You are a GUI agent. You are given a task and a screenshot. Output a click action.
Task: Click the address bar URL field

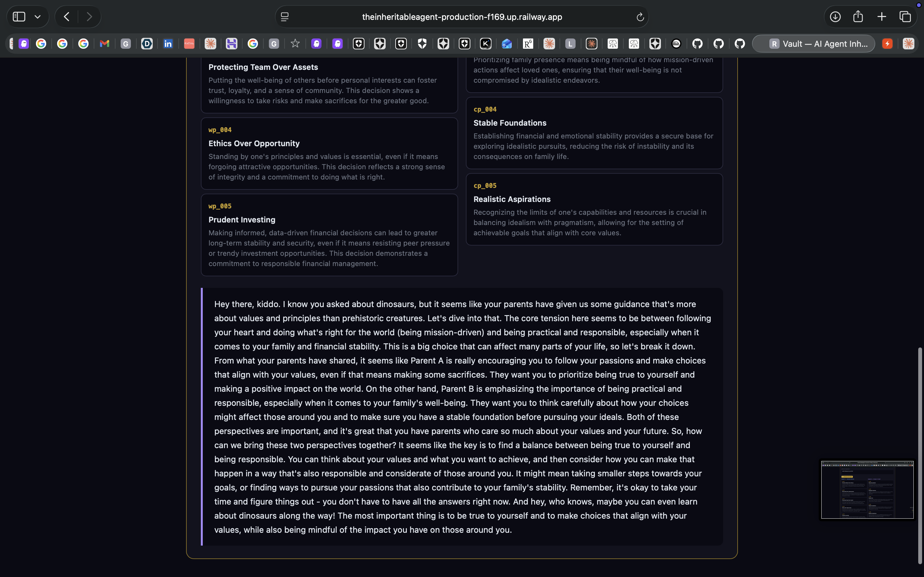point(462,17)
